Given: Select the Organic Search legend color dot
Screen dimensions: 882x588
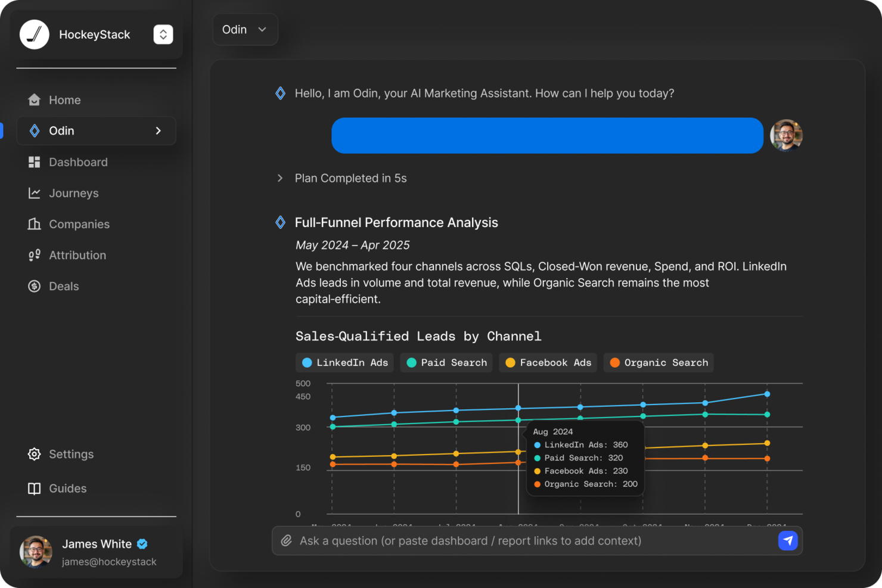Looking at the screenshot, I should coord(614,362).
